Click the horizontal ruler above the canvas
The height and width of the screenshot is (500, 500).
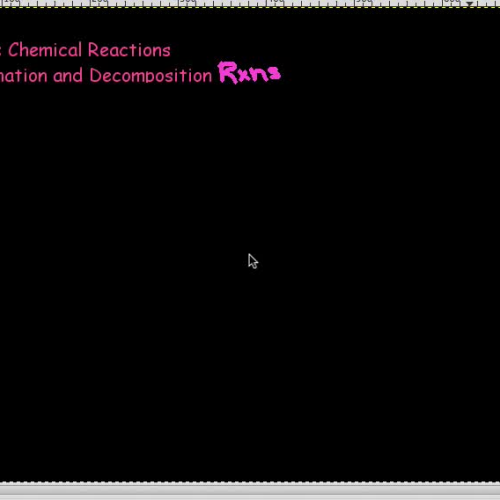[x=250, y=3]
